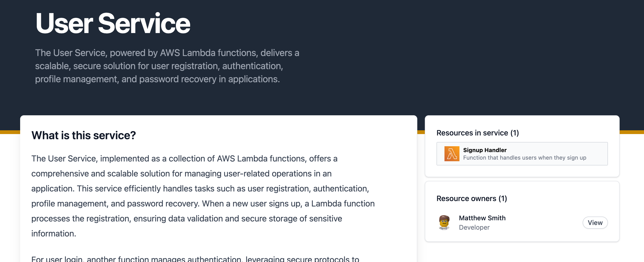The height and width of the screenshot is (262, 644).
Task: Click the header line starting scalable, secure solution
Action: coord(159,66)
